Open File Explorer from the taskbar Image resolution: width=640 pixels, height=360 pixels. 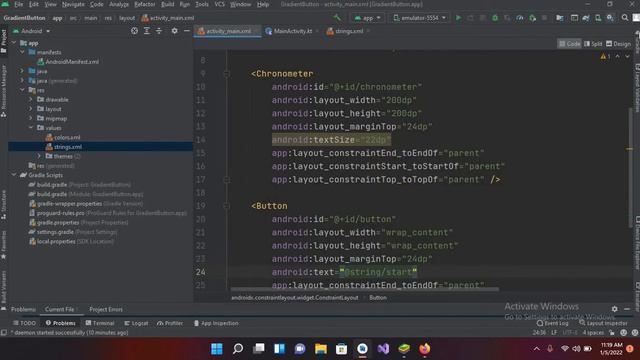(321, 349)
